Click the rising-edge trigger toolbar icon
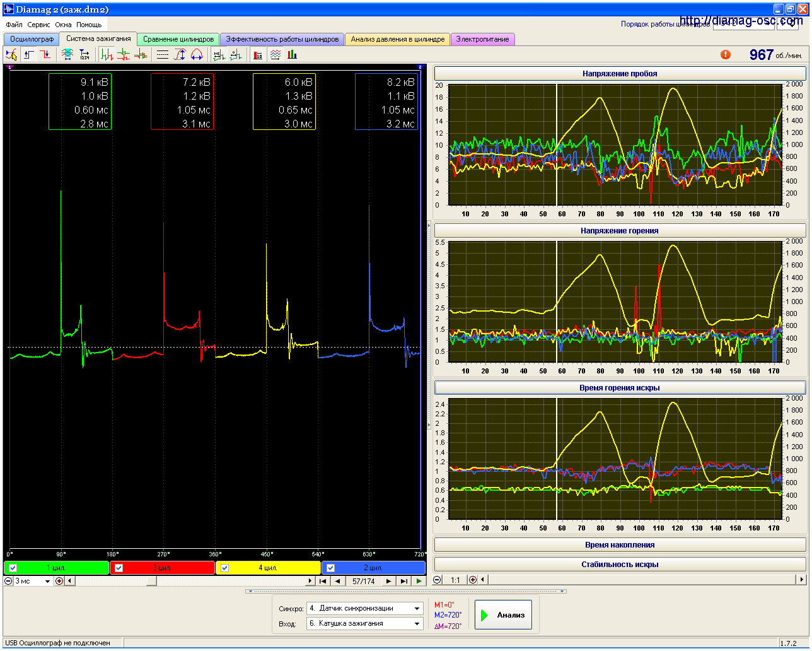The width and height of the screenshot is (812, 651). (28, 55)
